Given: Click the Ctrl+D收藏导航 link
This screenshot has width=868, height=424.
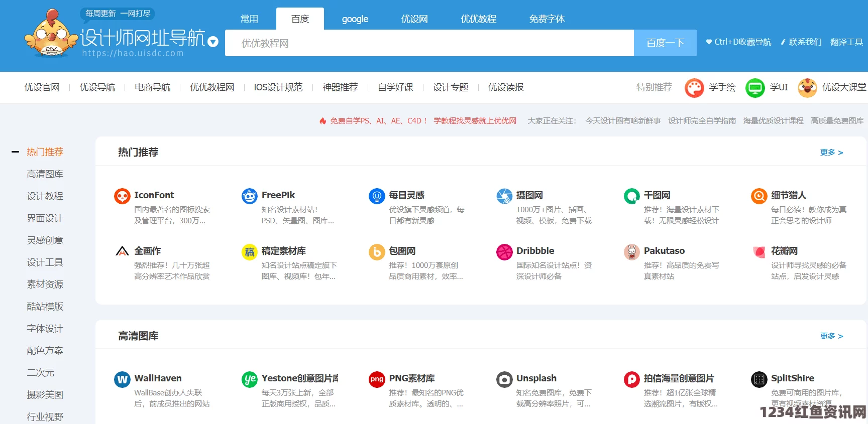Looking at the screenshot, I should click(738, 42).
